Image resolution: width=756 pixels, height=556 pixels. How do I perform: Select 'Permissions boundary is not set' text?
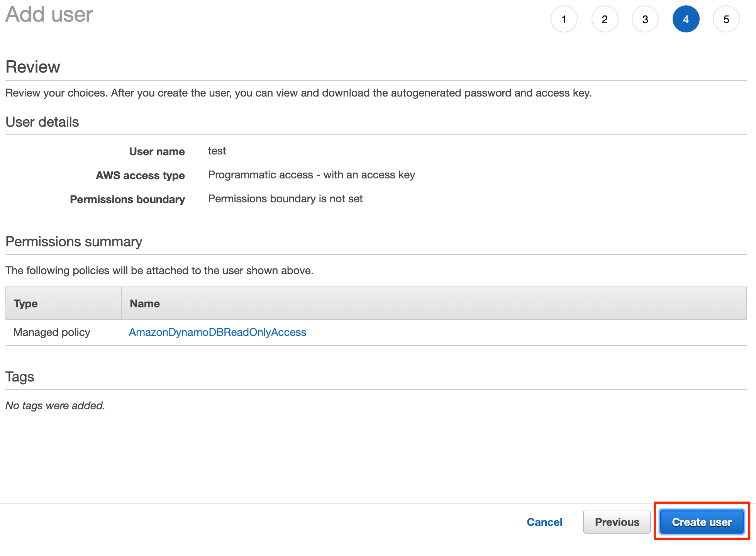tap(285, 199)
